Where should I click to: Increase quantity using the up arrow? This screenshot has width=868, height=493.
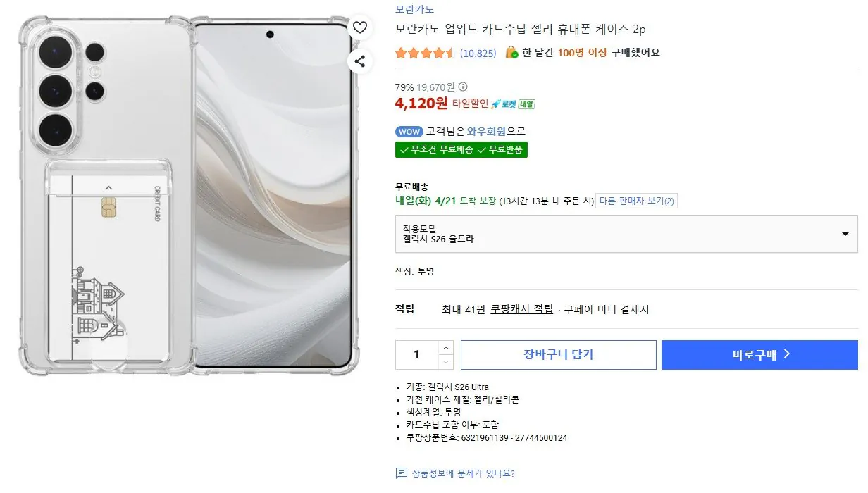pos(446,348)
